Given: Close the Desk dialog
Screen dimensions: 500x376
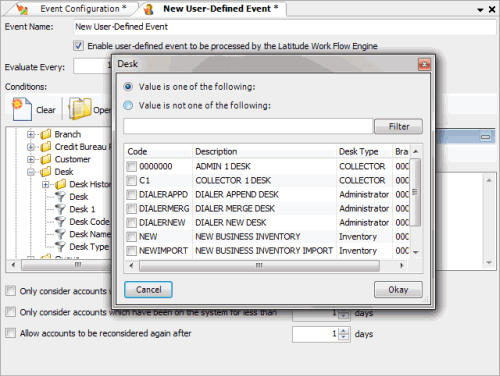Looking at the screenshot, I should [424, 64].
